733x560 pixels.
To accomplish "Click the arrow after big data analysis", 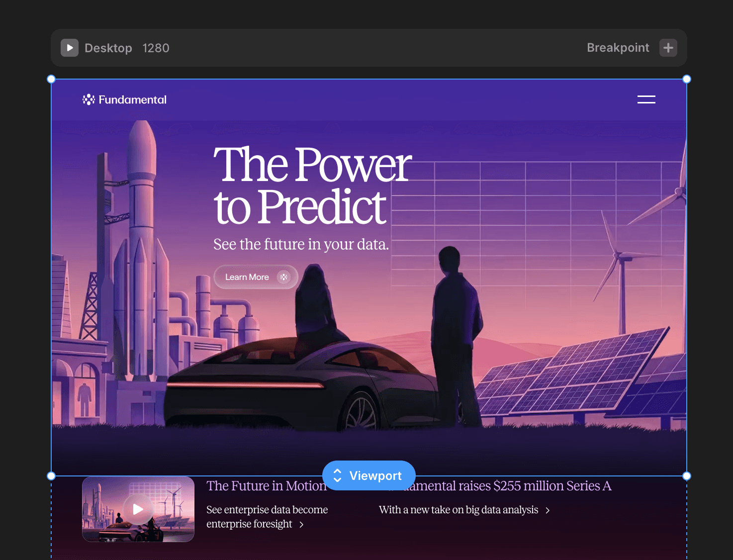I will 548,510.
